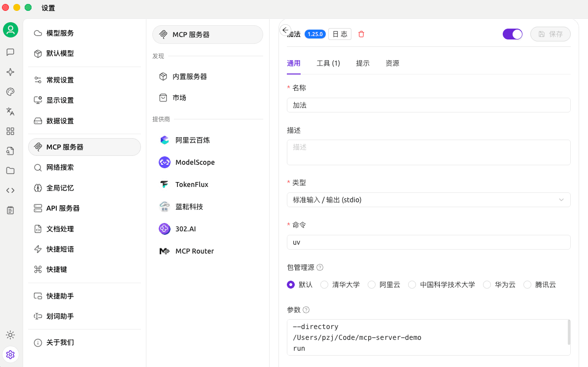Click the 日志 button
The width and height of the screenshot is (588, 367).
340,34
